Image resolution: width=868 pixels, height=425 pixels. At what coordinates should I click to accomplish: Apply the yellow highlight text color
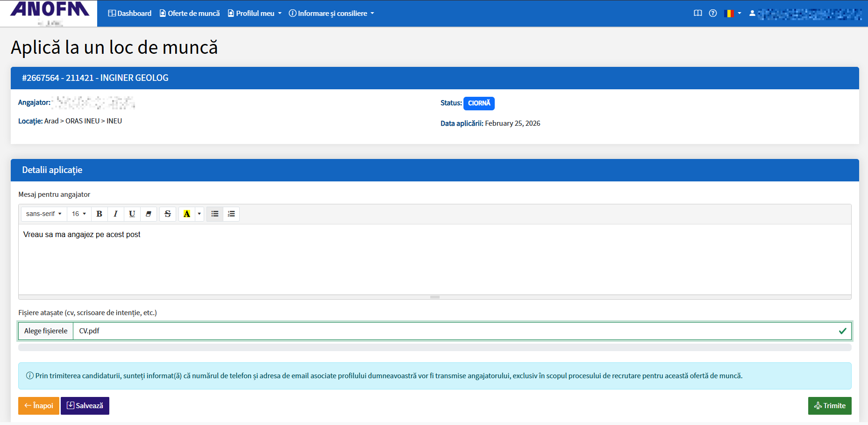point(187,214)
